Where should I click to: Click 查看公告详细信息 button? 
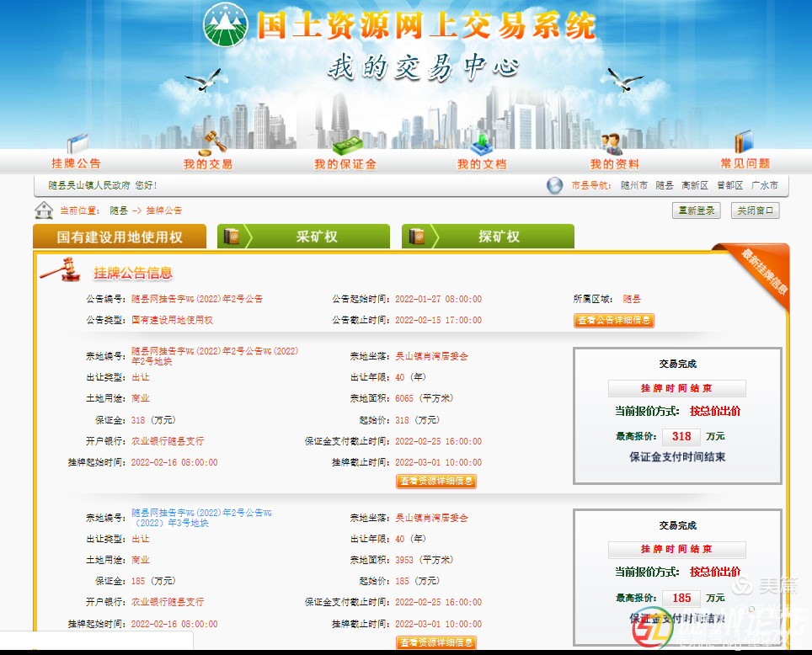tap(614, 321)
